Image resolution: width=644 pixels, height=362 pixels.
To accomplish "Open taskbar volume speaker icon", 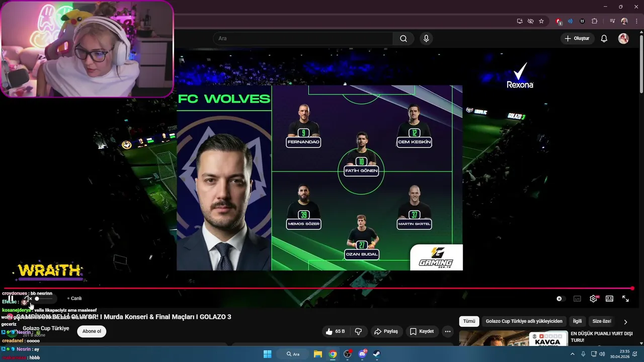I will (602, 354).
